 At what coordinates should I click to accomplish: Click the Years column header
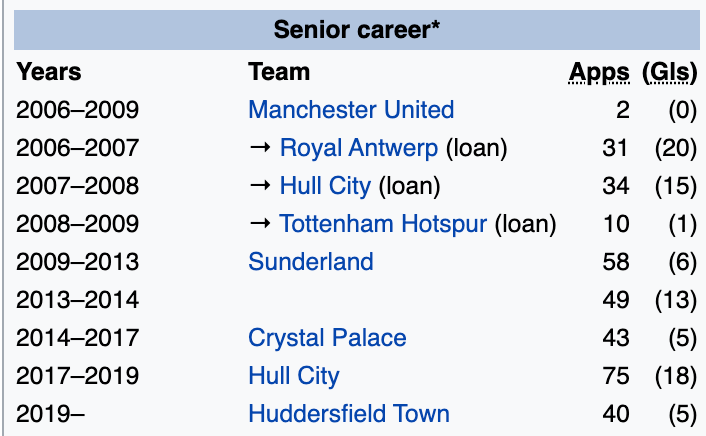[49, 72]
